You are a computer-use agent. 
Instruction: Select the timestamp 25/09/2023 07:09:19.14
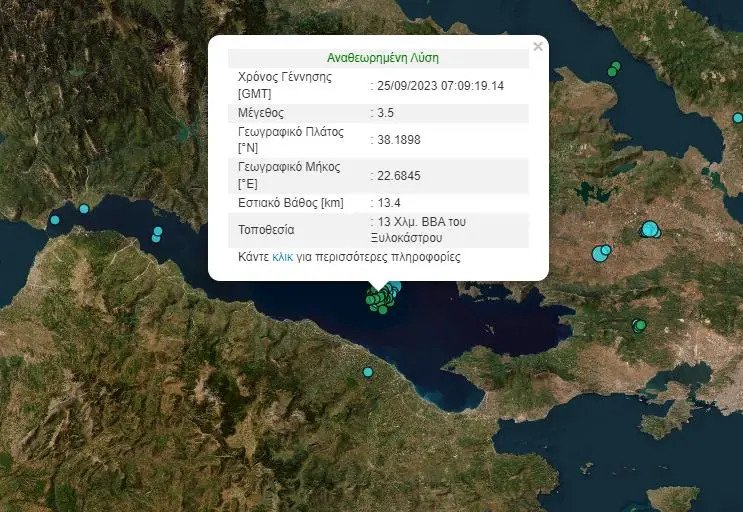point(440,86)
